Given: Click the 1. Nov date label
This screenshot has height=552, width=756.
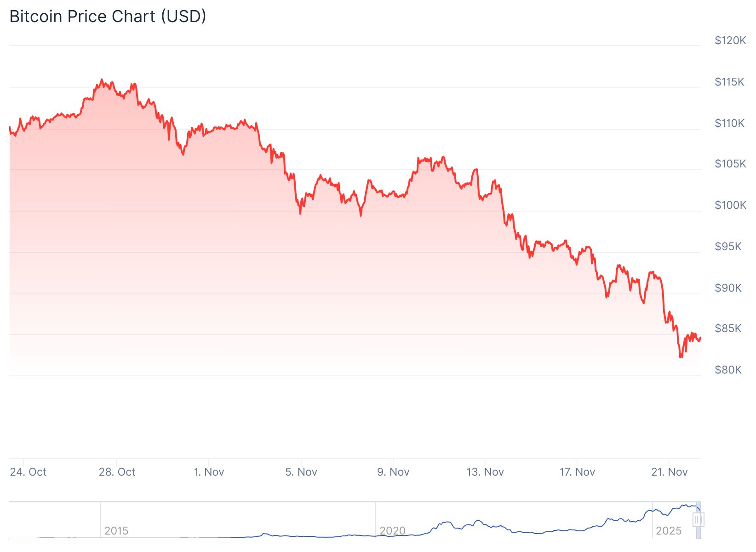Looking at the screenshot, I should 209,472.
